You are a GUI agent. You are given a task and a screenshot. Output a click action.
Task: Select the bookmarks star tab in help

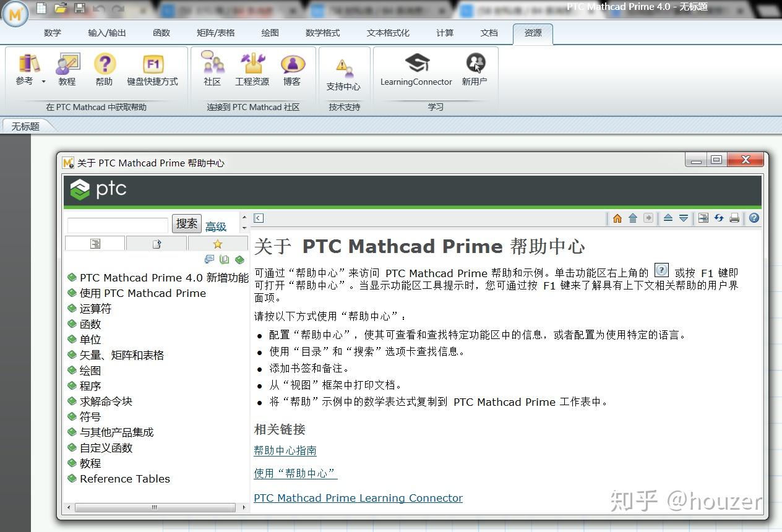[x=217, y=244]
